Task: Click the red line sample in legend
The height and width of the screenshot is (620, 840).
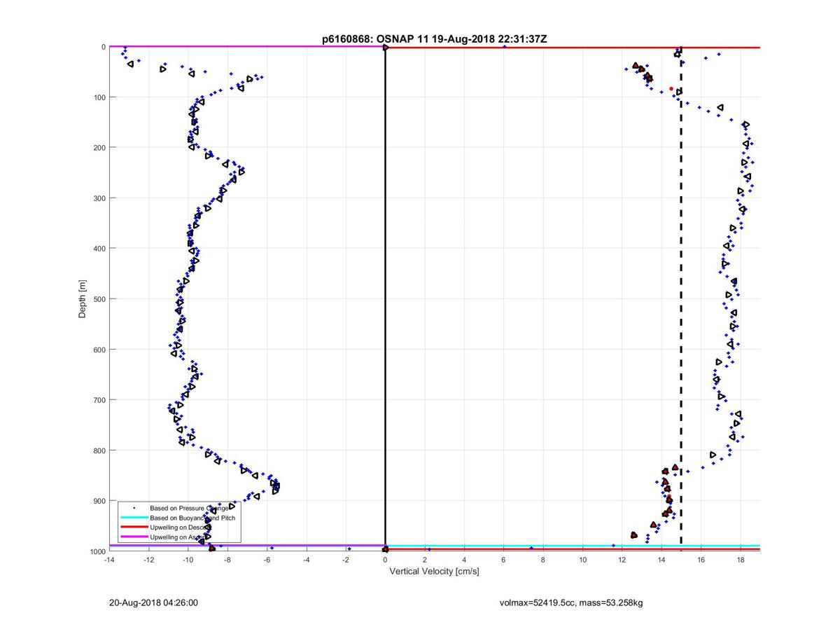Action: (134, 527)
